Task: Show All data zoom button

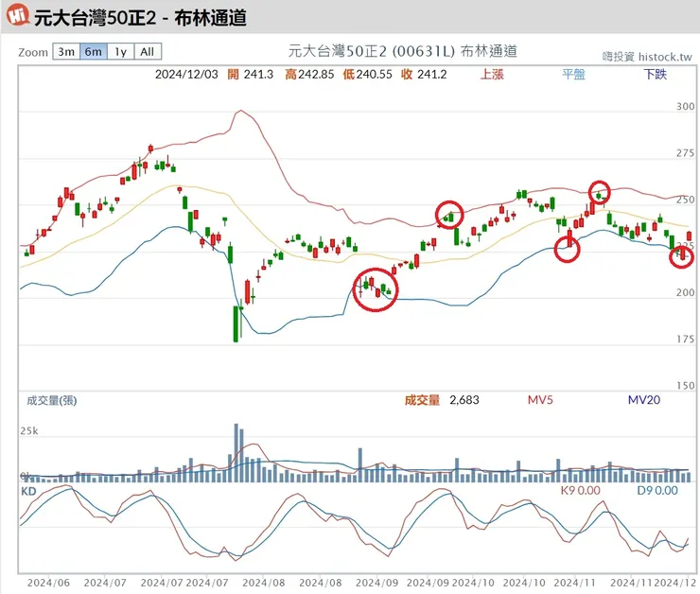Action: 148,52
